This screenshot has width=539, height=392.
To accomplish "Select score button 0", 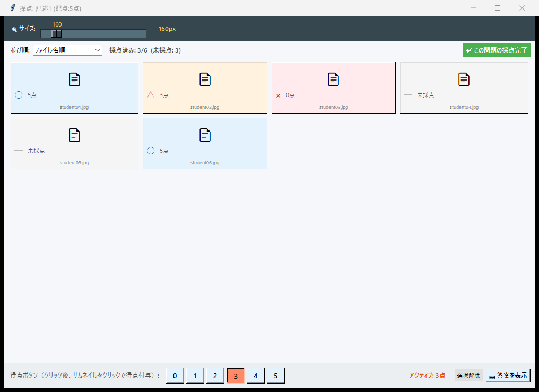I will 175,376.
